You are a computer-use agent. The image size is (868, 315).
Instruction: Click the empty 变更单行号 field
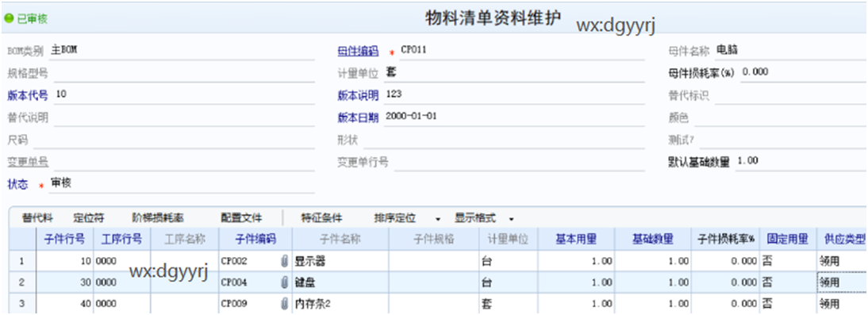click(519, 162)
